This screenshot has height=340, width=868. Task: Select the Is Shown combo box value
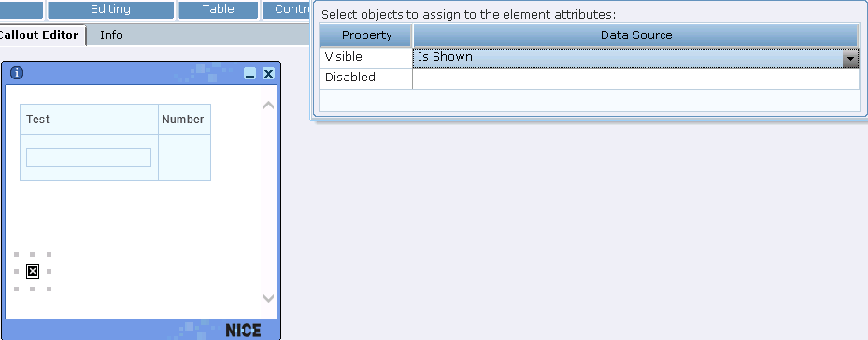point(628,58)
